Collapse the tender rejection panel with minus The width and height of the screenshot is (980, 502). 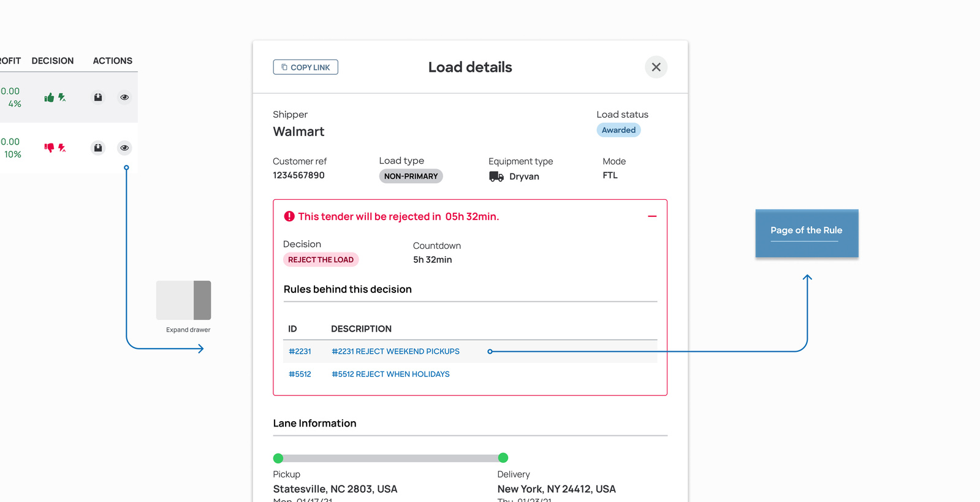pyautogui.click(x=652, y=216)
